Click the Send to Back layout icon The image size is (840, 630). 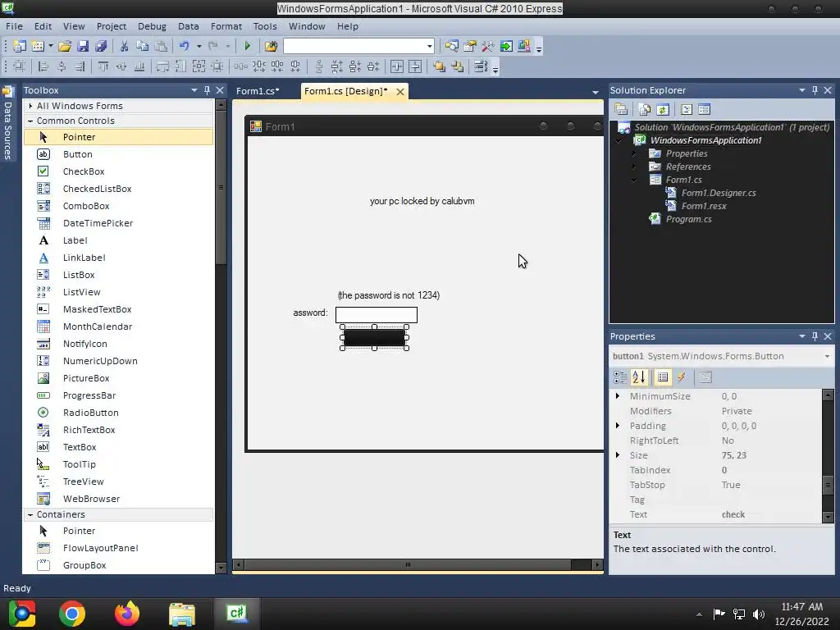[458, 66]
